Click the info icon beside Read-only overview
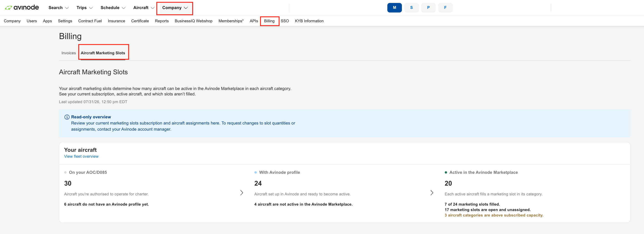The image size is (644, 234). tap(67, 117)
